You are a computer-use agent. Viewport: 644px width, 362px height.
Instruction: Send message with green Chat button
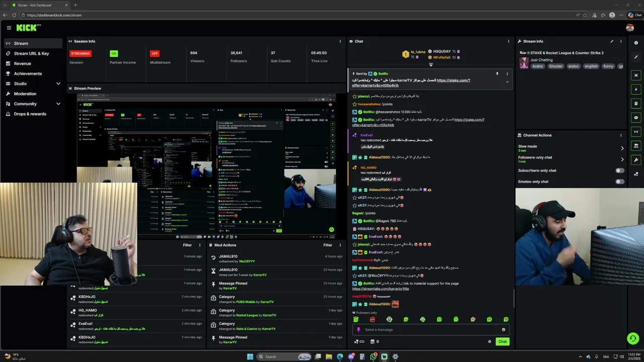pos(502,342)
